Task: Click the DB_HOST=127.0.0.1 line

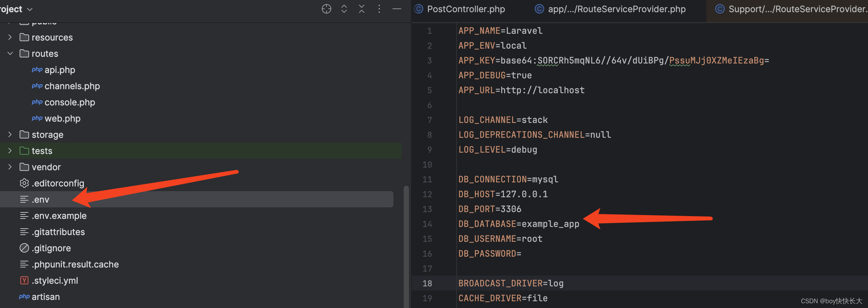Action: [x=503, y=194]
